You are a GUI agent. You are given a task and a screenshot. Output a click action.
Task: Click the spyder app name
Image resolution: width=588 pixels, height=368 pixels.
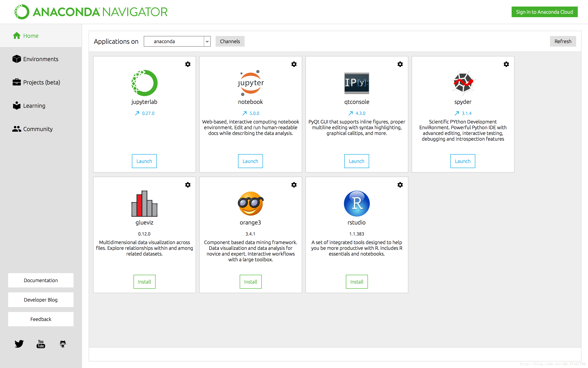click(463, 102)
